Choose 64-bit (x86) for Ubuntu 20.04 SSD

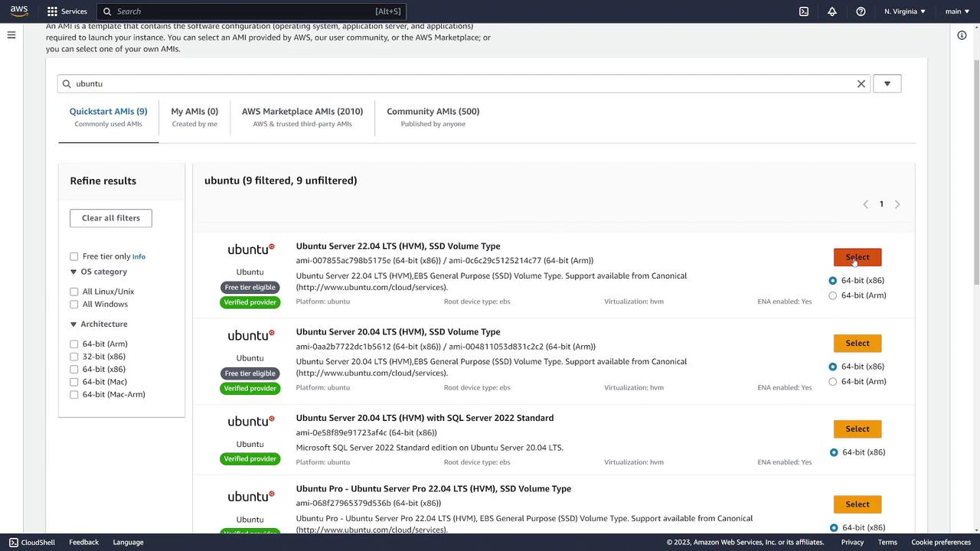click(x=833, y=367)
